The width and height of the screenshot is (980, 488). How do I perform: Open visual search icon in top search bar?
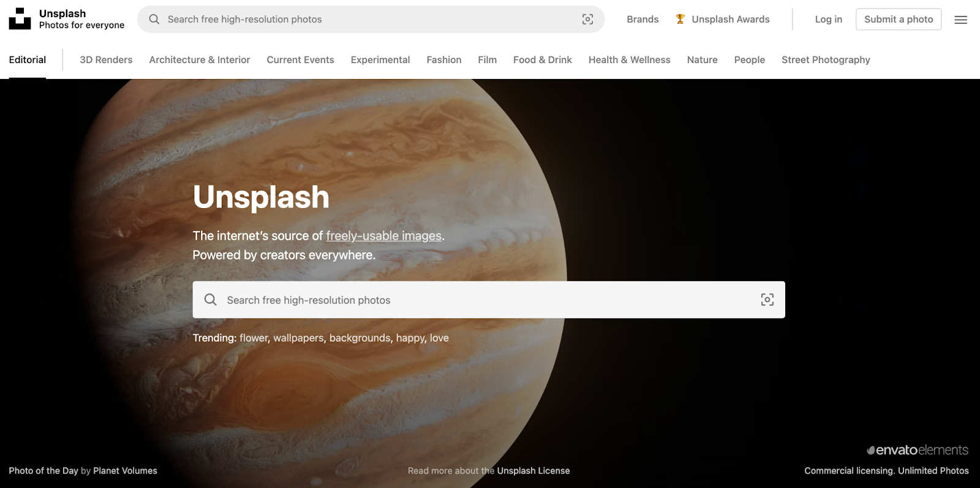(x=587, y=20)
